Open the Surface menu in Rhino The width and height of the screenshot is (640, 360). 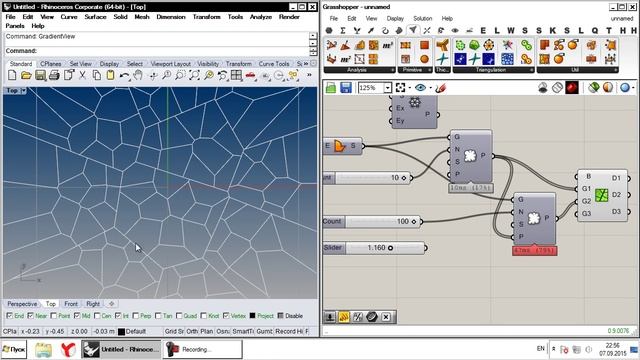click(x=95, y=17)
